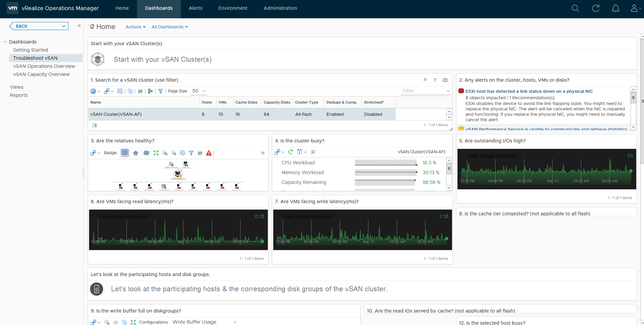Open the Page Size 50 dropdown
This screenshot has height=325, width=644.
199,91
